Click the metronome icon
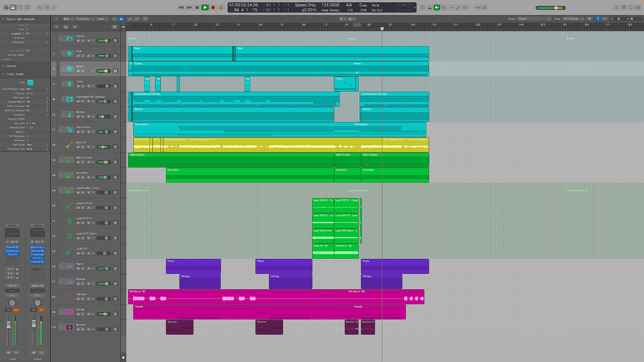The height and width of the screenshot is (362, 644). coord(485,7)
